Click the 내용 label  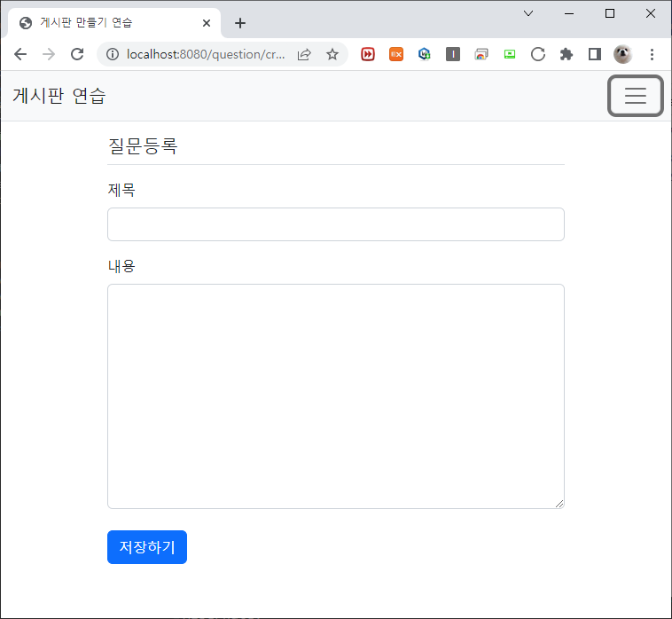click(121, 266)
